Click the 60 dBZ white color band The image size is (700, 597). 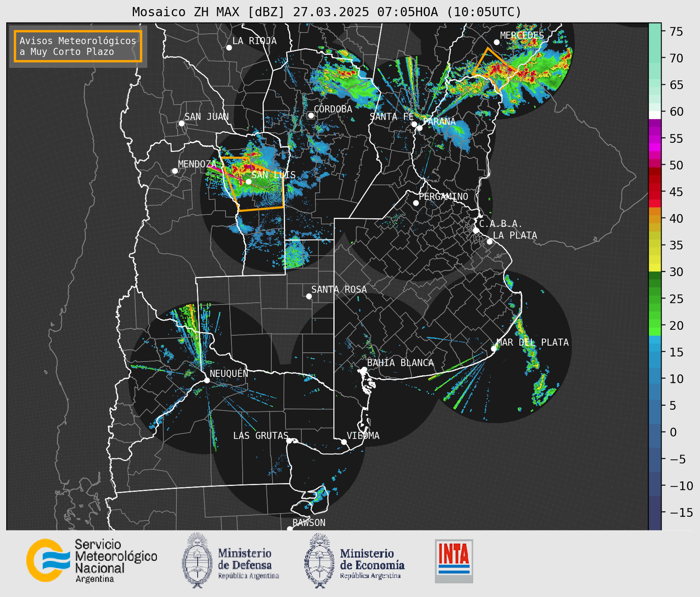tap(655, 115)
